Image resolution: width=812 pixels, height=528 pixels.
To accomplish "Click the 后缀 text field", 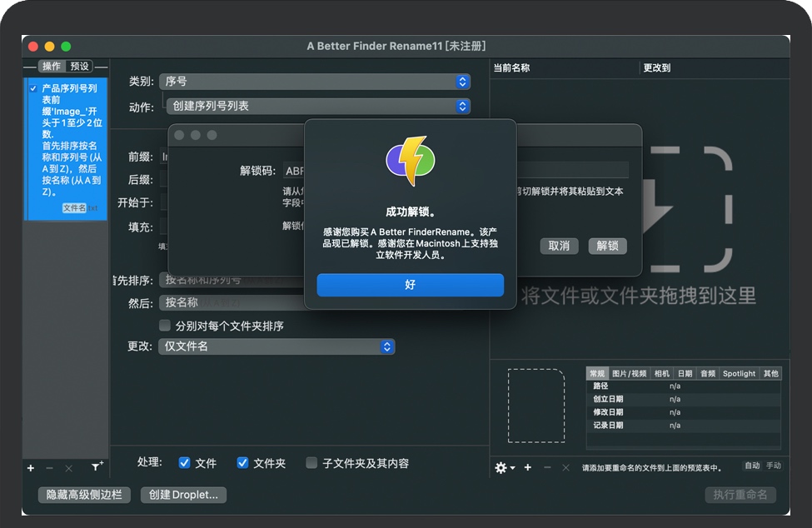I will click(x=164, y=179).
